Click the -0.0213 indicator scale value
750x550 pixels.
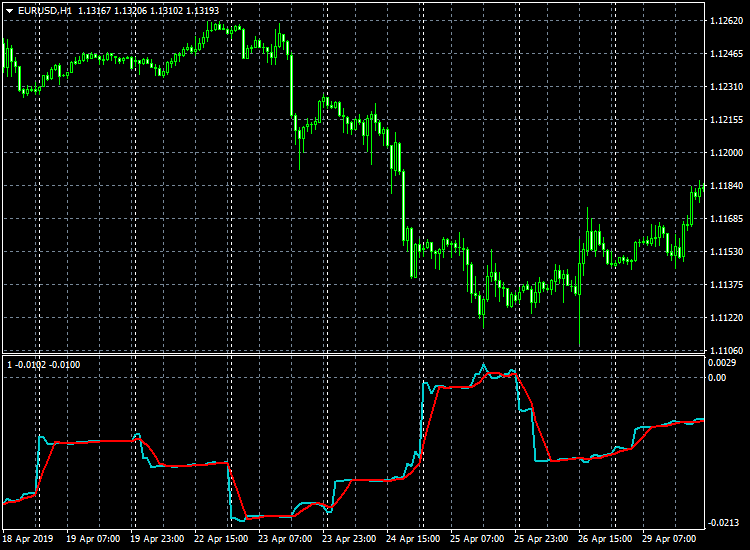722,523
